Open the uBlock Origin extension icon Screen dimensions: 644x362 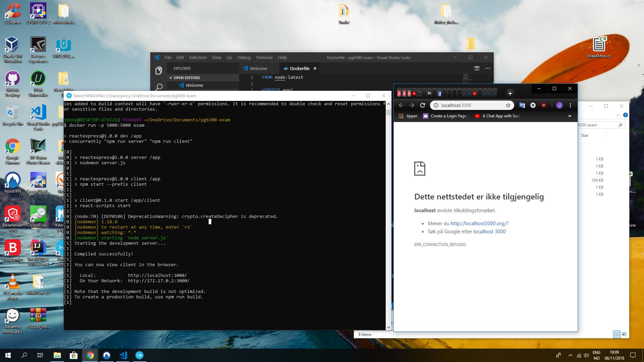[x=544, y=105]
